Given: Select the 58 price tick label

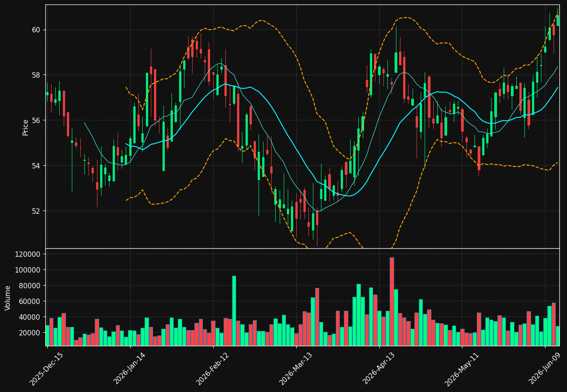Looking at the screenshot, I should click(x=36, y=75).
